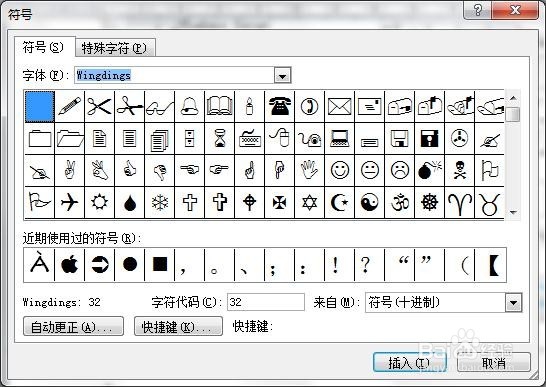Close the 符号 dialog window

[515, 10]
